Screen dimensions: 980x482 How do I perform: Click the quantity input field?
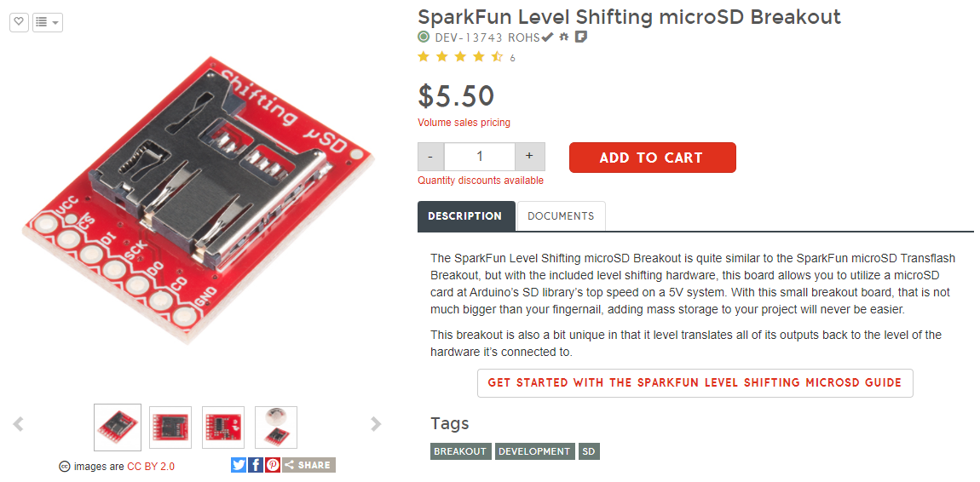(x=480, y=157)
